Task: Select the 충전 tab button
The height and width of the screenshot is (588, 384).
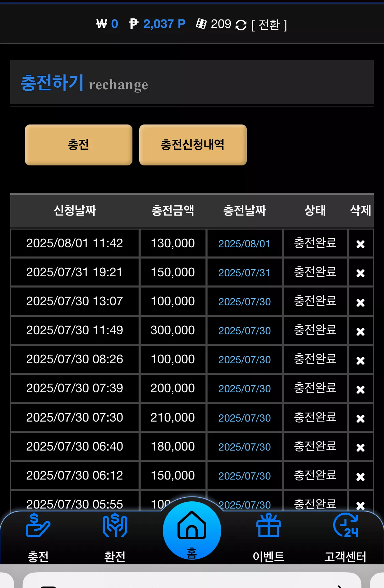Action: pos(79,145)
